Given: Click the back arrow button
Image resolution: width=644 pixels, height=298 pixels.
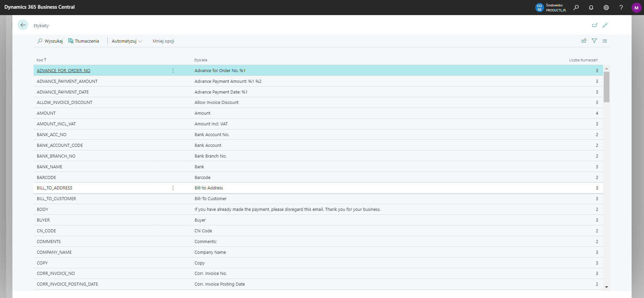Looking at the screenshot, I should 23,25.
